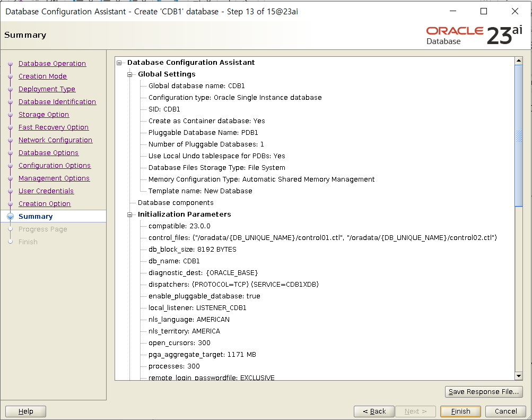Image resolution: width=532 pixels, height=420 pixels.
Task: Select 'Memory Configuration Type' row
Action: (x=261, y=179)
